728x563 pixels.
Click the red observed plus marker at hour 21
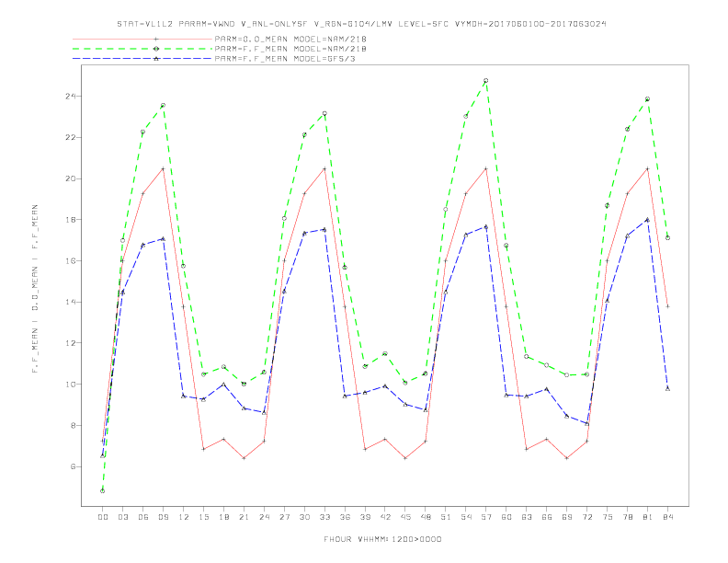[x=244, y=458]
